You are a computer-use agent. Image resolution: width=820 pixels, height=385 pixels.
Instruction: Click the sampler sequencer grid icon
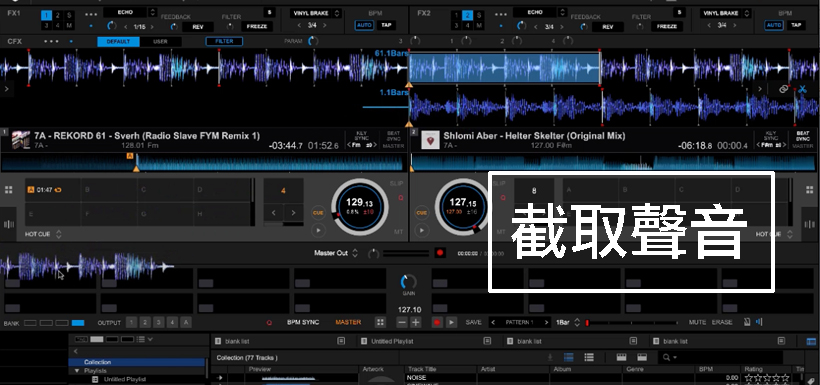381,322
